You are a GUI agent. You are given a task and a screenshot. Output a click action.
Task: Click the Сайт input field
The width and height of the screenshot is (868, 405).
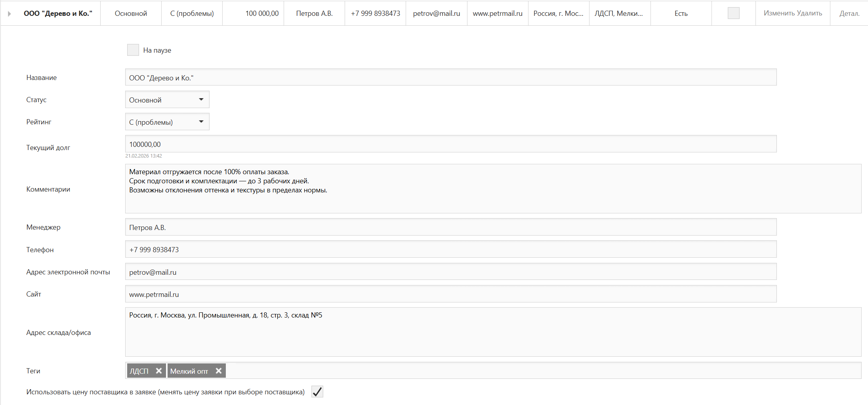450,294
